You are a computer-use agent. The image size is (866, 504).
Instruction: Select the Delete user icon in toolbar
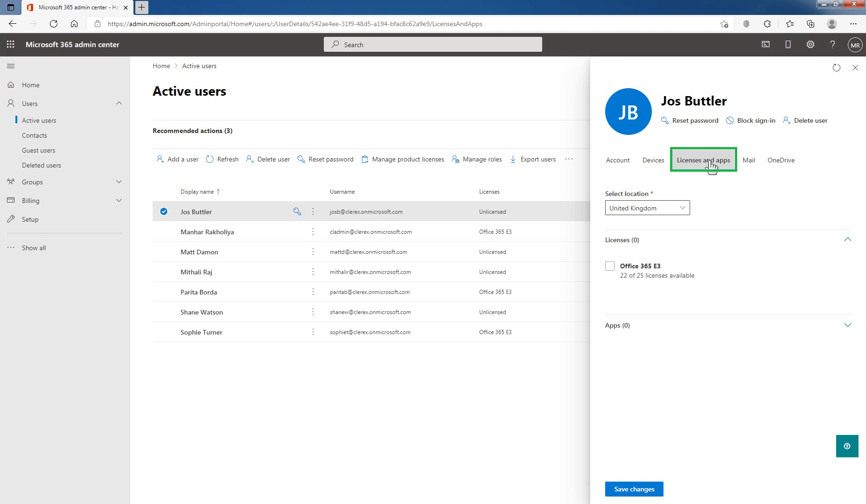(250, 159)
